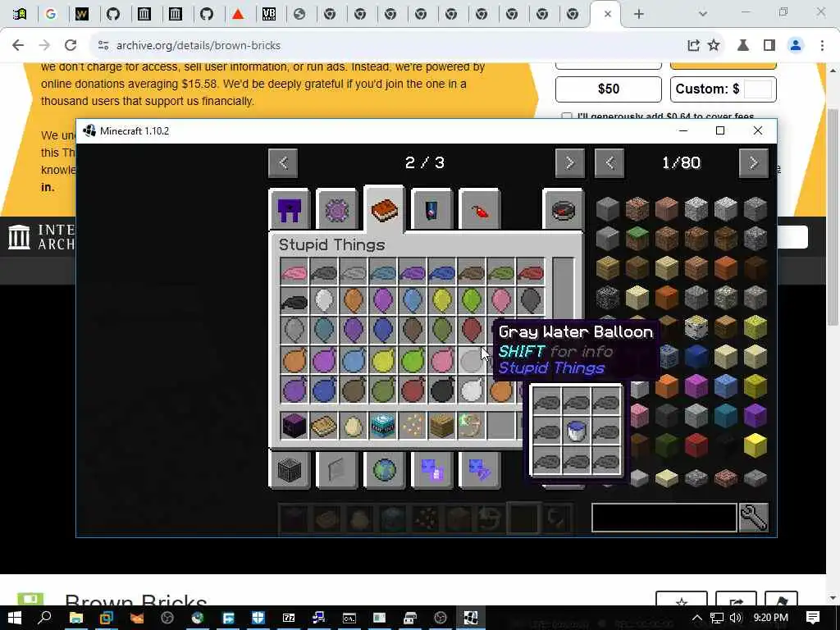The image size is (840, 630).
Task: Go to previous JEI item list page
Action: click(x=609, y=163)
